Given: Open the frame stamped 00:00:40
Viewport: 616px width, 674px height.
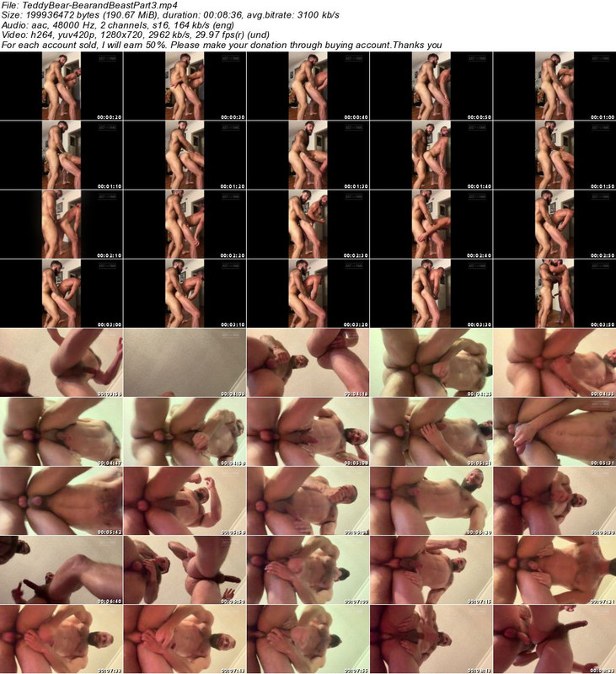Looking at the screenshot, I should (x=308, y=85).
